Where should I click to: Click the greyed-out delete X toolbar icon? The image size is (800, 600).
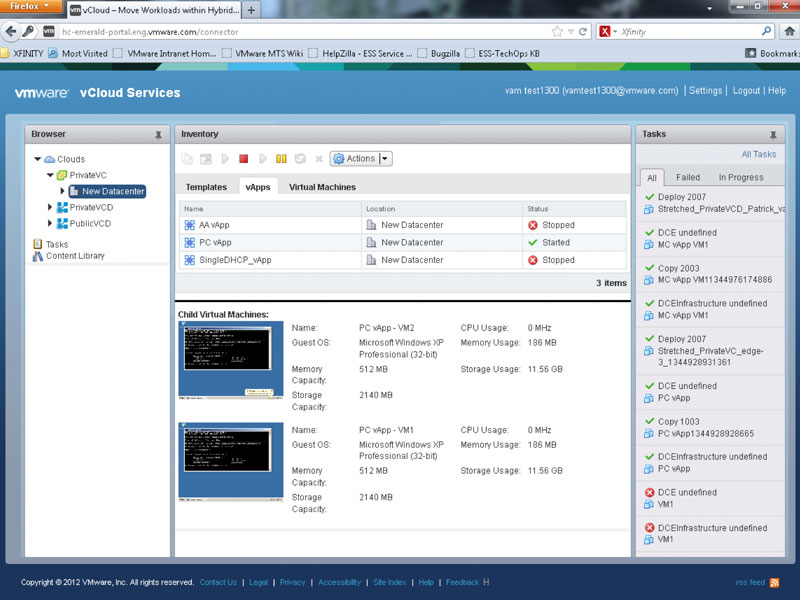[319, 159]
